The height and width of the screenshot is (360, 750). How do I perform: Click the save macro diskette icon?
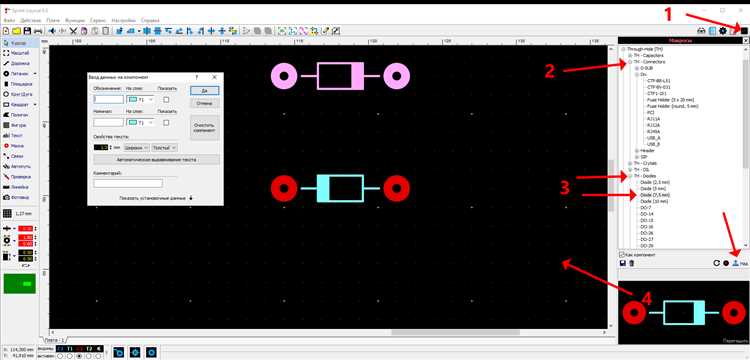tap(623, 263)
